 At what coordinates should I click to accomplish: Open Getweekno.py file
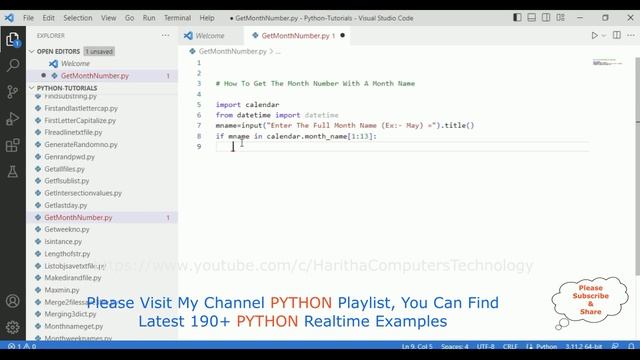67,229
